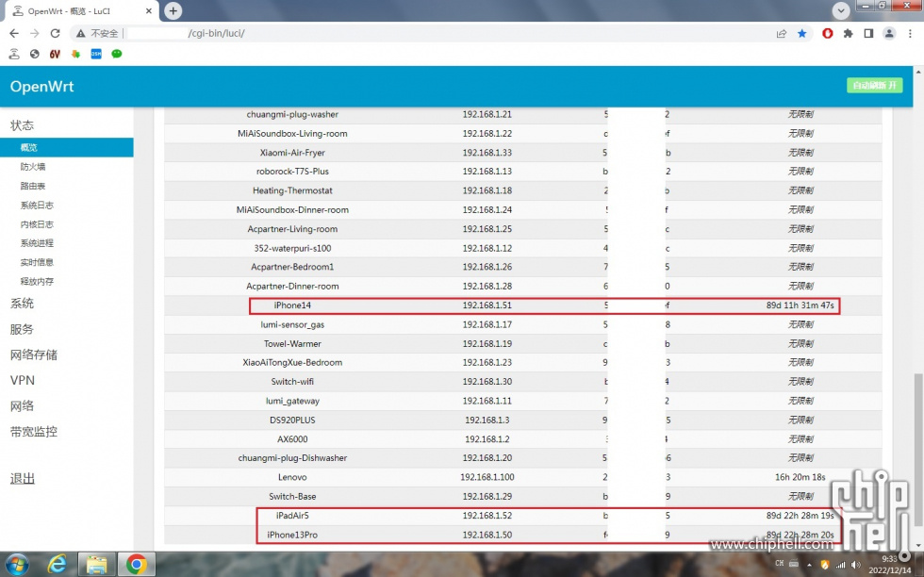Screen dimensions: 924x577
Task: Open the 系统日志 system log page
Action: click(37, 206)
